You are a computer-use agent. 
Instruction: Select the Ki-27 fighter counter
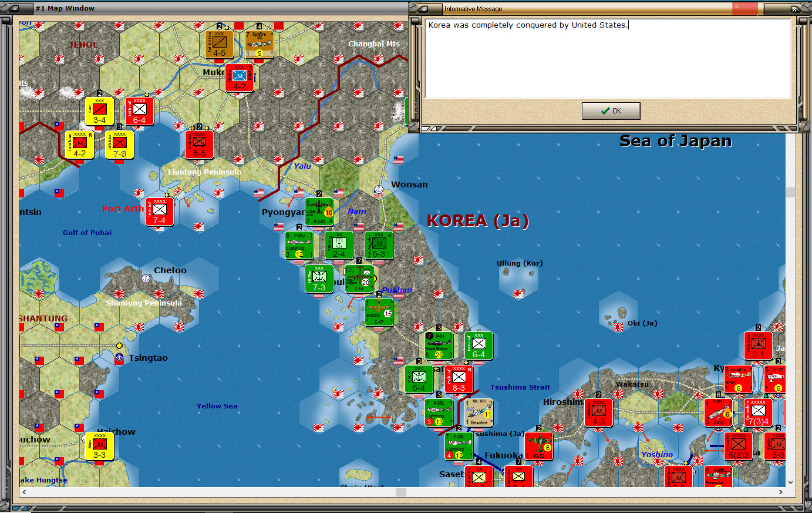click(x=775, y=379)
